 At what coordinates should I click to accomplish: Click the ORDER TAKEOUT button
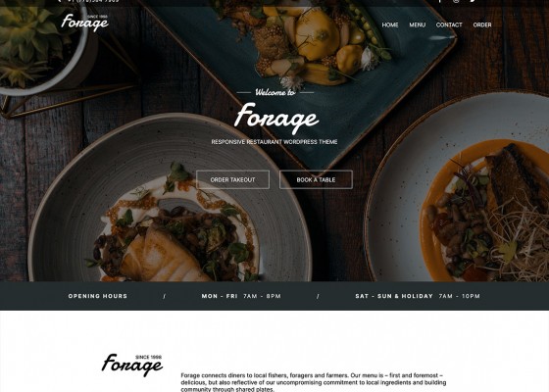tap(233, 179)
